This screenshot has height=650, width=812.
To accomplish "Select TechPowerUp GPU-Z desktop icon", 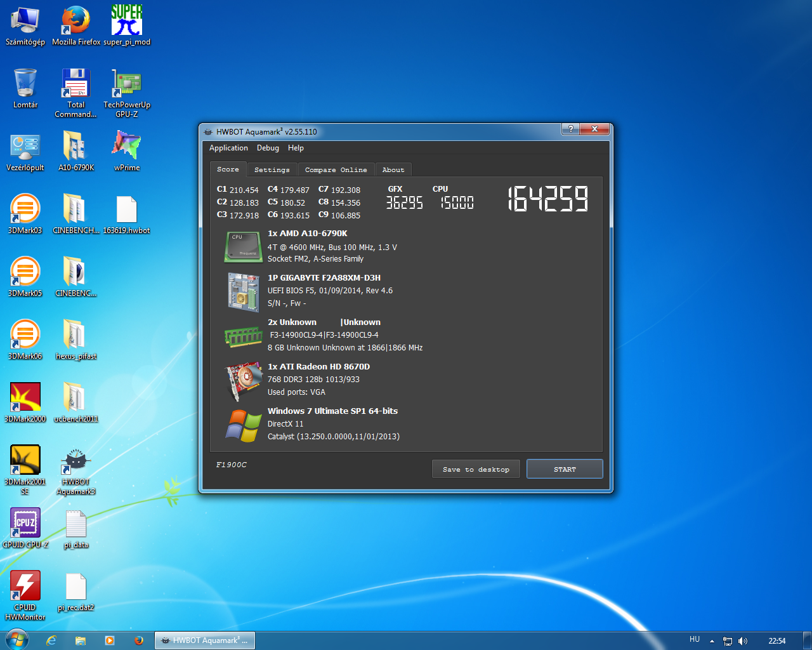I will click(x=127, y=93).
